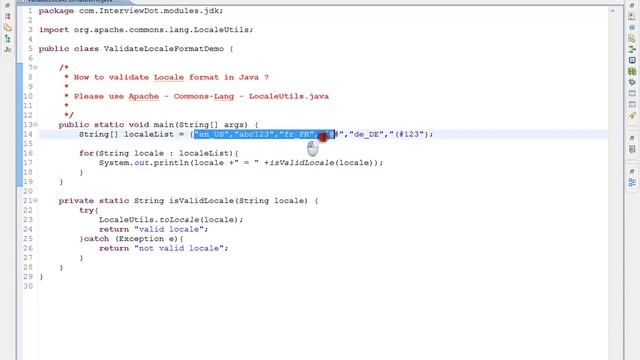Restore the left minimized view stack
Viewport: 640px width, 360px height.
[7, 6]
